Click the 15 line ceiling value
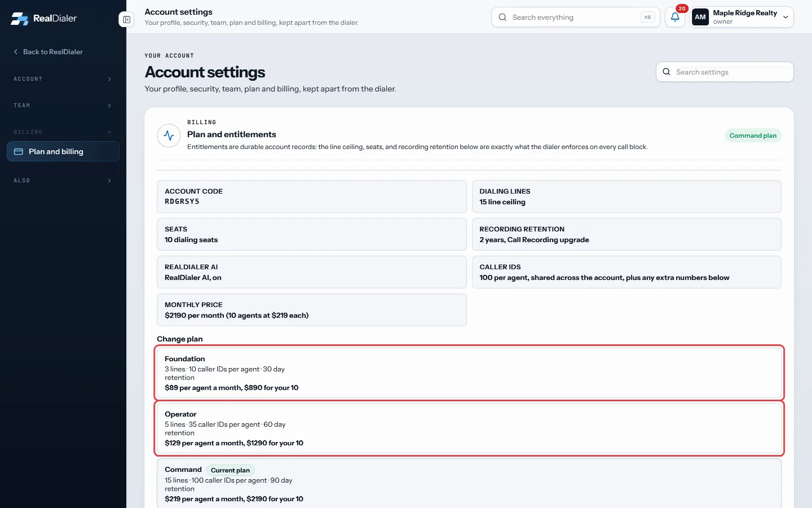812x508 pixels. pos(502,202)
